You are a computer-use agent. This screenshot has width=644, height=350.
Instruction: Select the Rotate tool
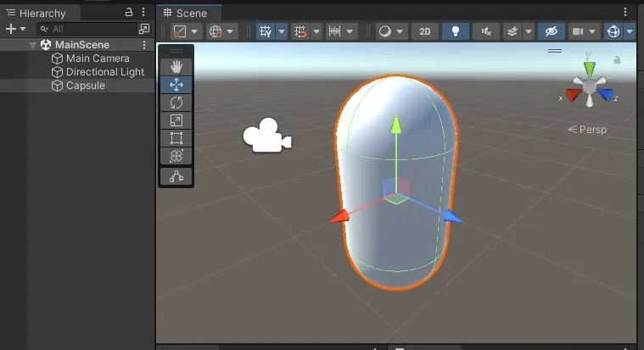coord(176,103)
